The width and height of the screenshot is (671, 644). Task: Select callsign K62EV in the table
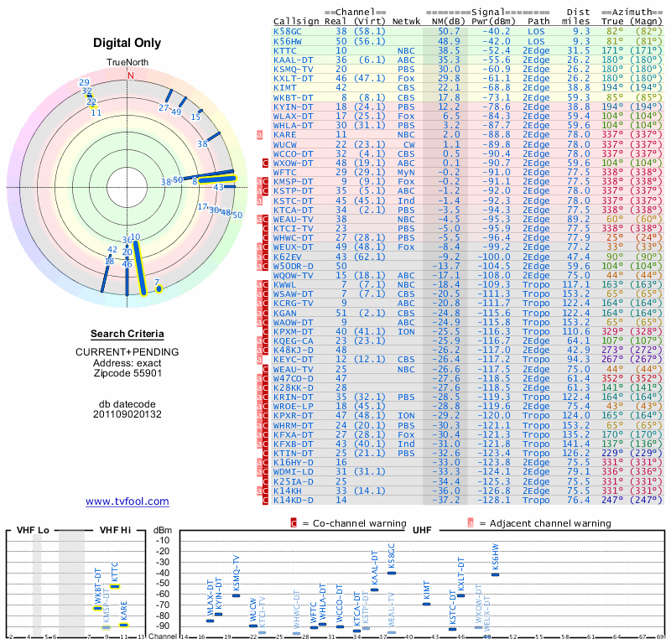(x=288, y=257)
